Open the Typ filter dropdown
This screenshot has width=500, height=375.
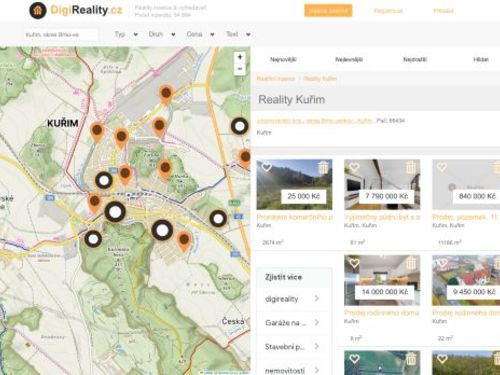point(126,34)
